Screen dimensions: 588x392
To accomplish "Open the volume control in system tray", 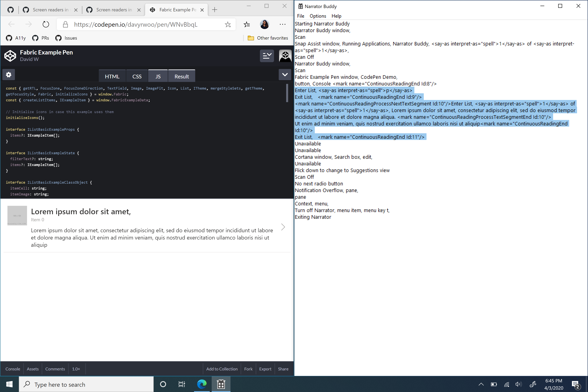I will point(518,384).
